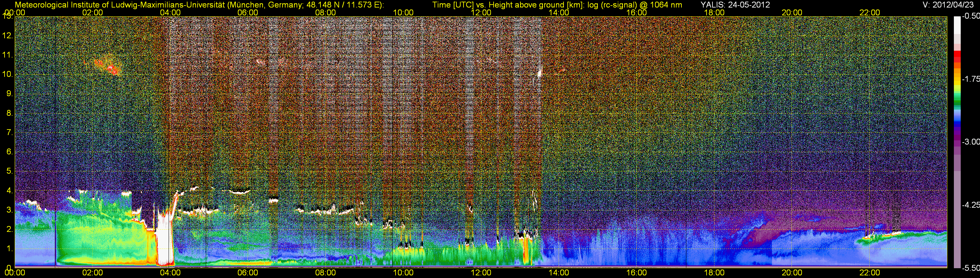Viewport: 980px width, 278px height.
Task: Click '20:00' on the top time axis
Action: 792,12
